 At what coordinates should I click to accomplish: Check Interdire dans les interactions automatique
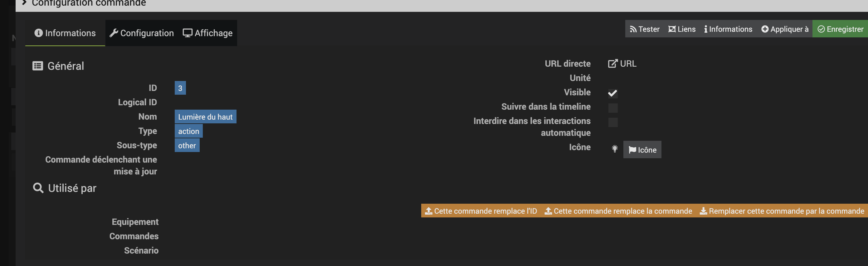[612, 122]
